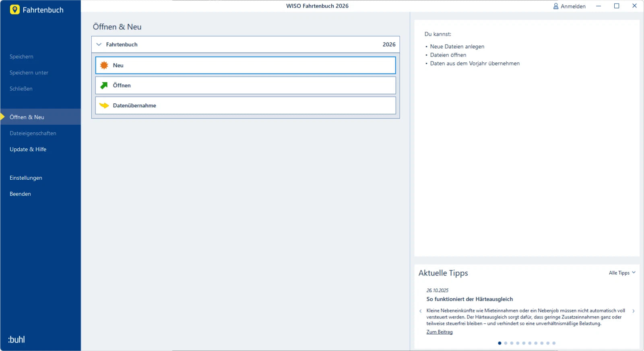Click the Neu button to create file
644x351 pixels.
246,65
